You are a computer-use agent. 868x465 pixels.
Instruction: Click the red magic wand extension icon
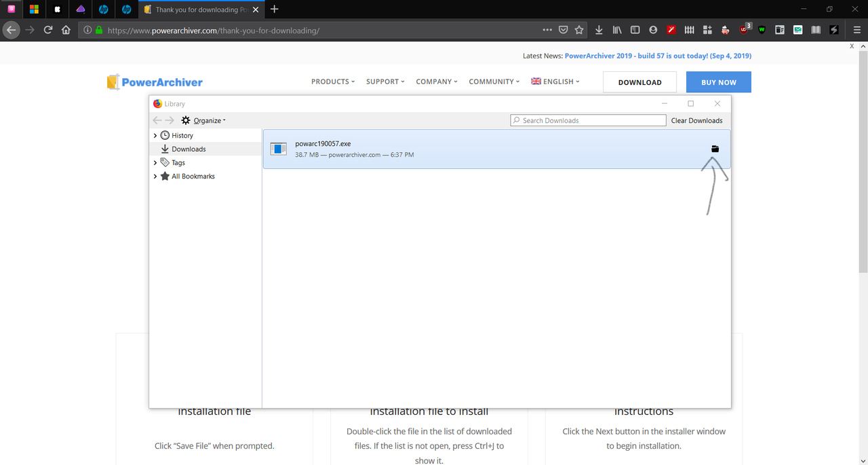click(671, 30)
